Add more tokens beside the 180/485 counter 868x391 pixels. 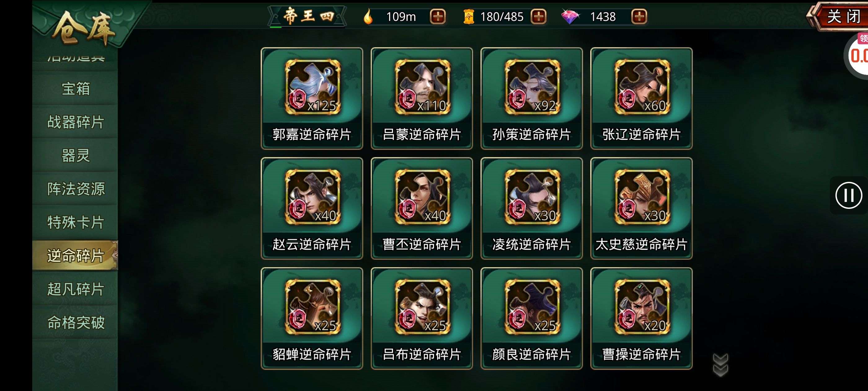pyautogui.click(x=538, y=16)
